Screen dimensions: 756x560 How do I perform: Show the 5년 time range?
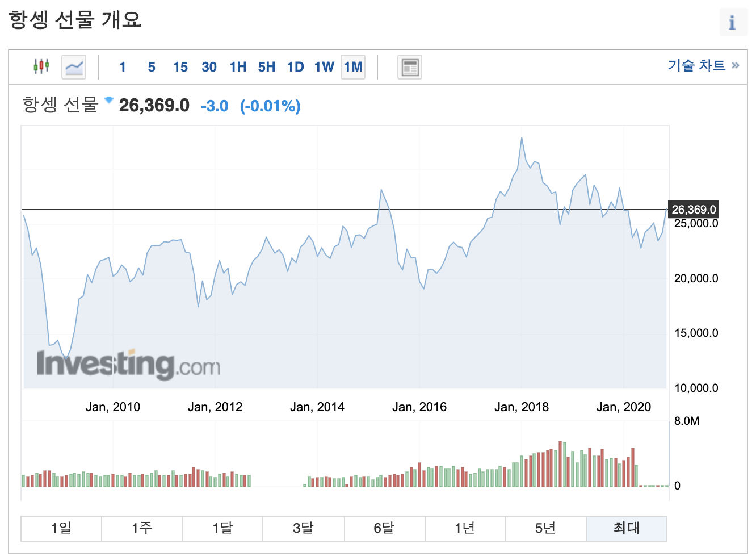coord(545,528)
